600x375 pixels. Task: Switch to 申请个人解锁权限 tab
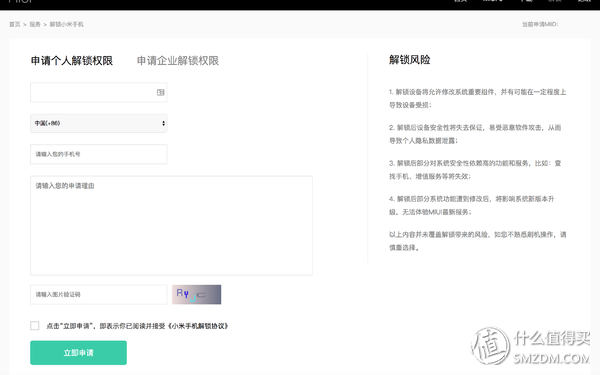click(x=72, y=60)
